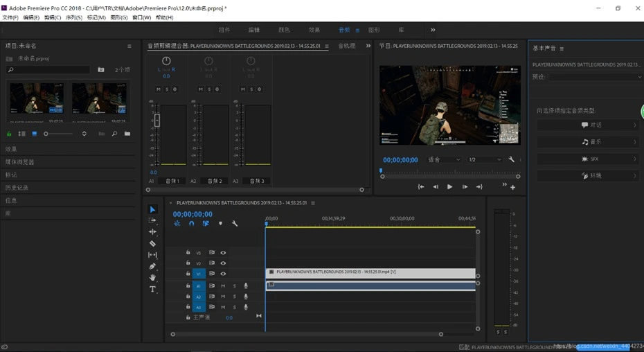
Task: Click pan knob of mixer channel A1
Action: [166, 61]
